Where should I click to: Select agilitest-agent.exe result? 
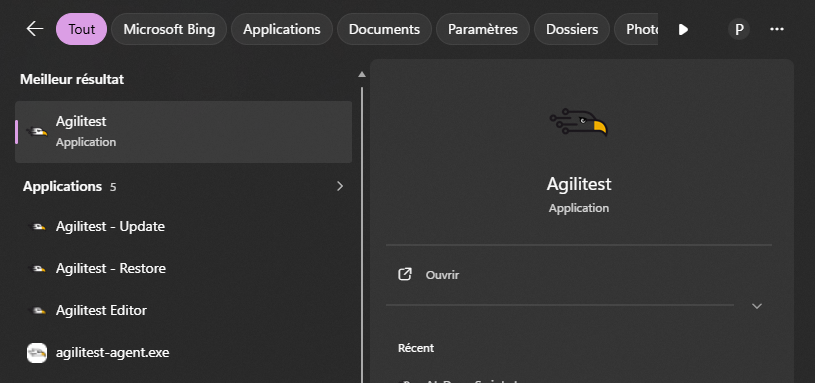pos(183,353)
